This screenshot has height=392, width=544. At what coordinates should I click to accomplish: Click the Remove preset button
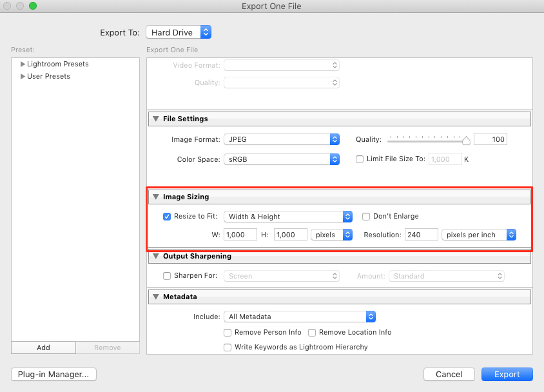click(x=108, y=348)
